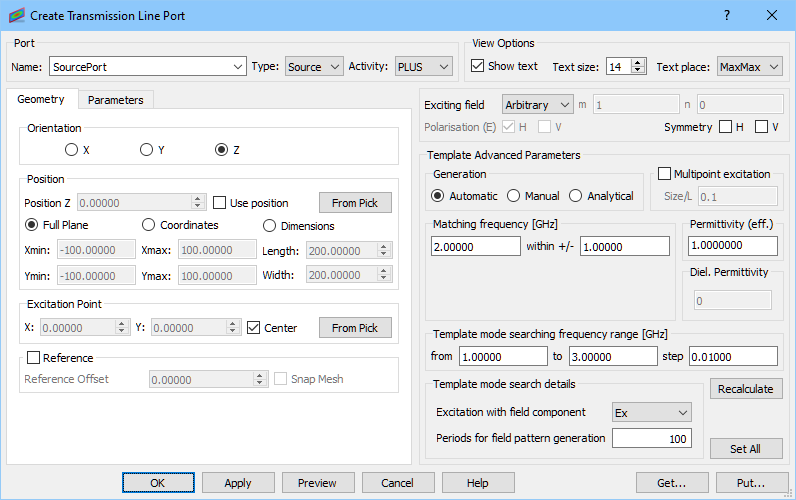Open the port Type dropdown
Screen dimensions: 796x500
314,66
